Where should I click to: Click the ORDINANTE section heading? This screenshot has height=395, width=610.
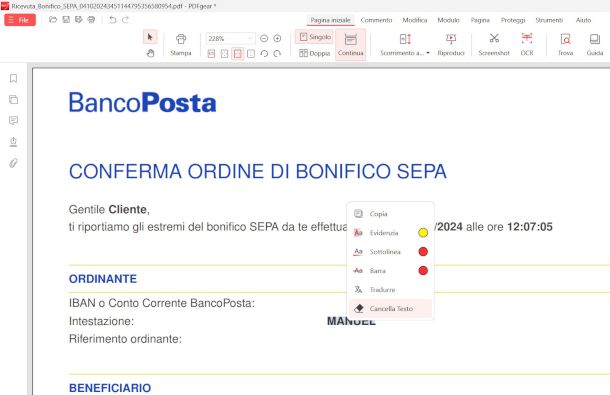[103, 279]
